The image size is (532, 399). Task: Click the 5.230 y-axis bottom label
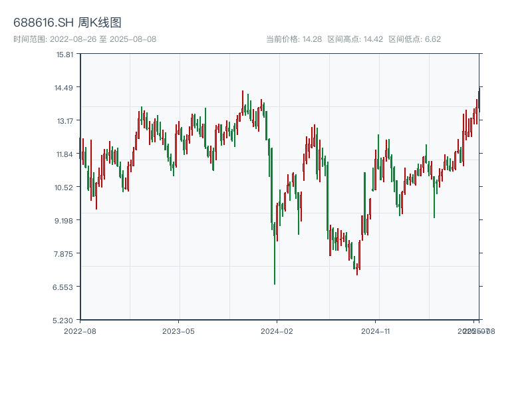(65, 321)
